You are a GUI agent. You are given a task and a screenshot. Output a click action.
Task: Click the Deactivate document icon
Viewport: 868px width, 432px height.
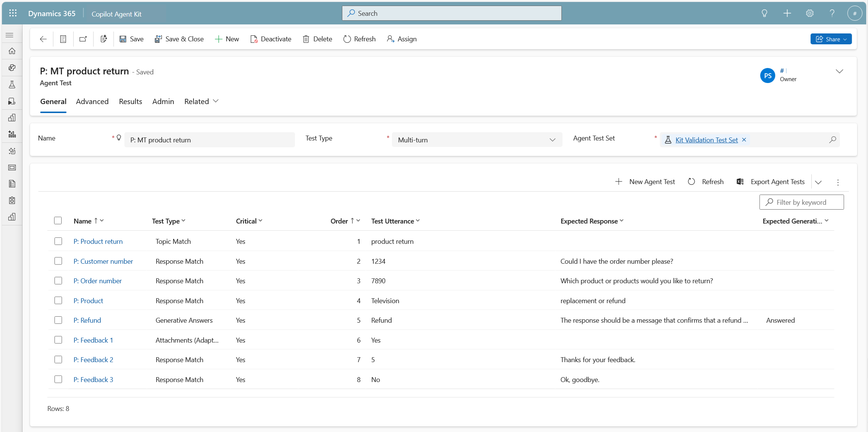click(x=254, y=39)
